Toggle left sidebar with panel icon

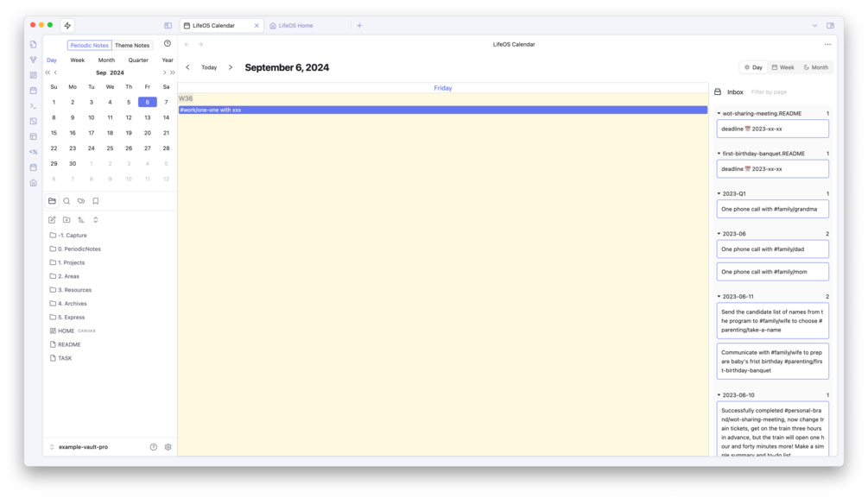pos(168,25)
